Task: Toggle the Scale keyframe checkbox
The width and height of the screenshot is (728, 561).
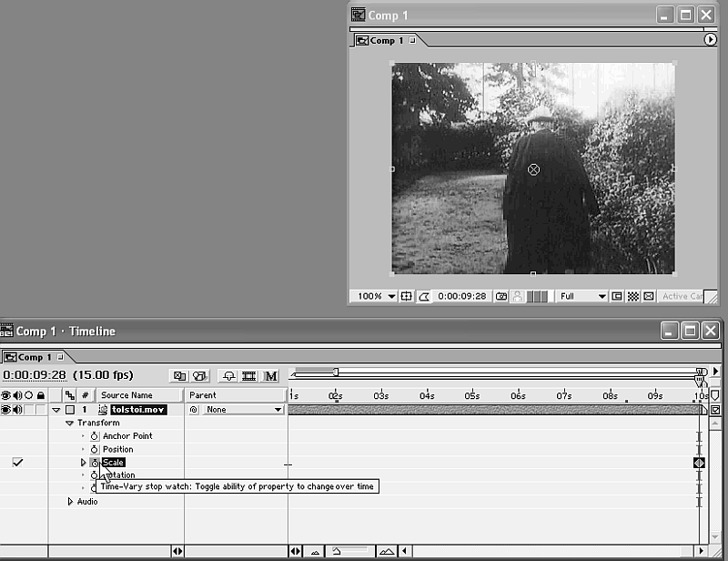Action: point(17,463)
